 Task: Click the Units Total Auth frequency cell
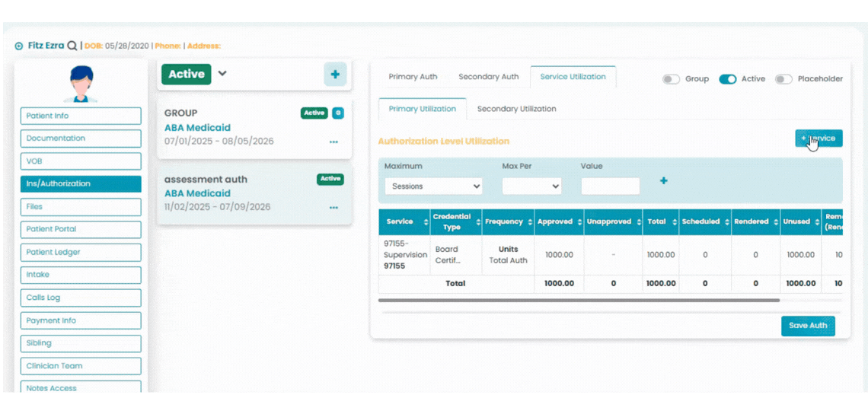(508, 255)
